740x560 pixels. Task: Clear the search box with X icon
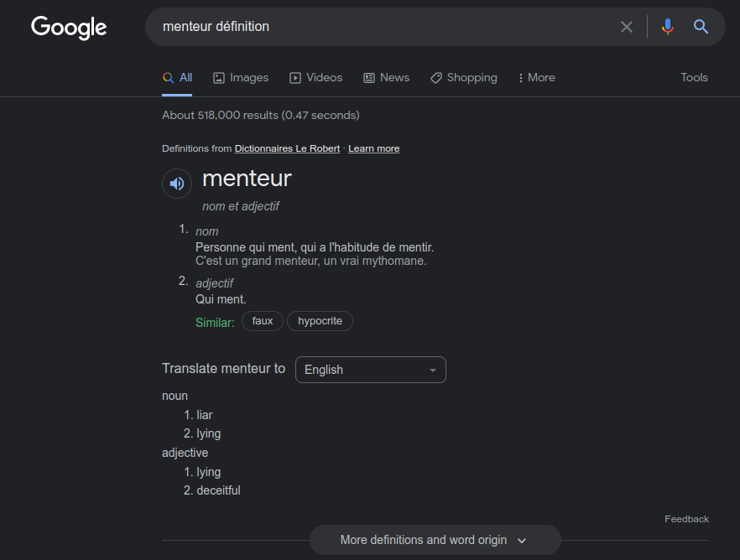pos(626,27)
